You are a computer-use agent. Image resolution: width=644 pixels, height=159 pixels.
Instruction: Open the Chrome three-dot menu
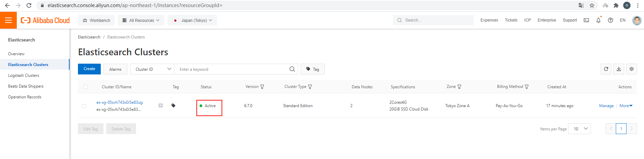(x=638, y=5)
